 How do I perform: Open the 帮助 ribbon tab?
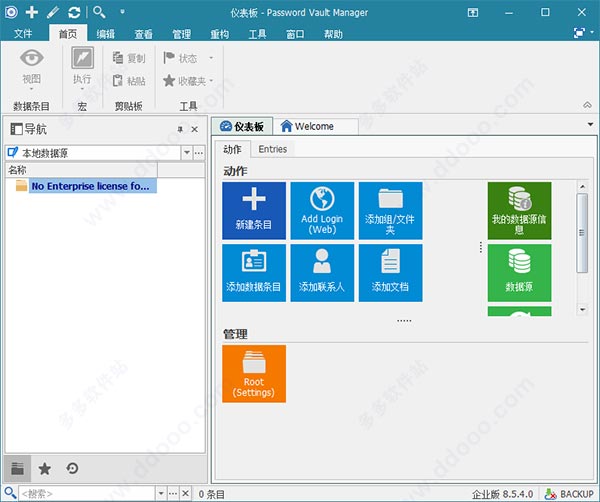click(333, 34)
